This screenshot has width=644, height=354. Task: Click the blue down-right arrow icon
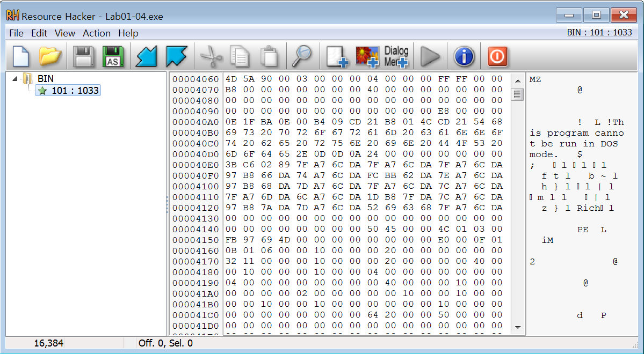[176, 56]
